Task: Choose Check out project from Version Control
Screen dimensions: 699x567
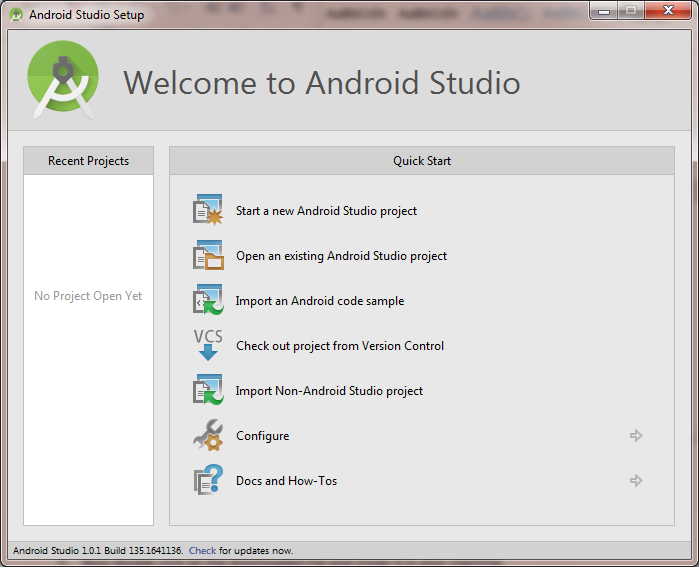Action: [x=340, y=346]
